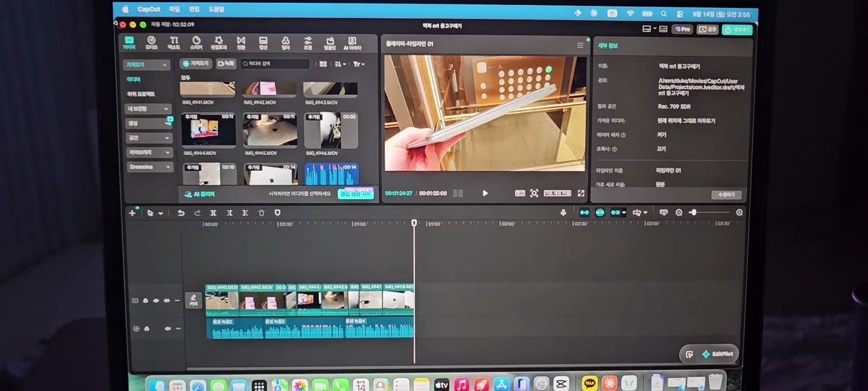Click the 클립 생성 시작 button
Screen dimensions: 868x391
coord(357,194)
